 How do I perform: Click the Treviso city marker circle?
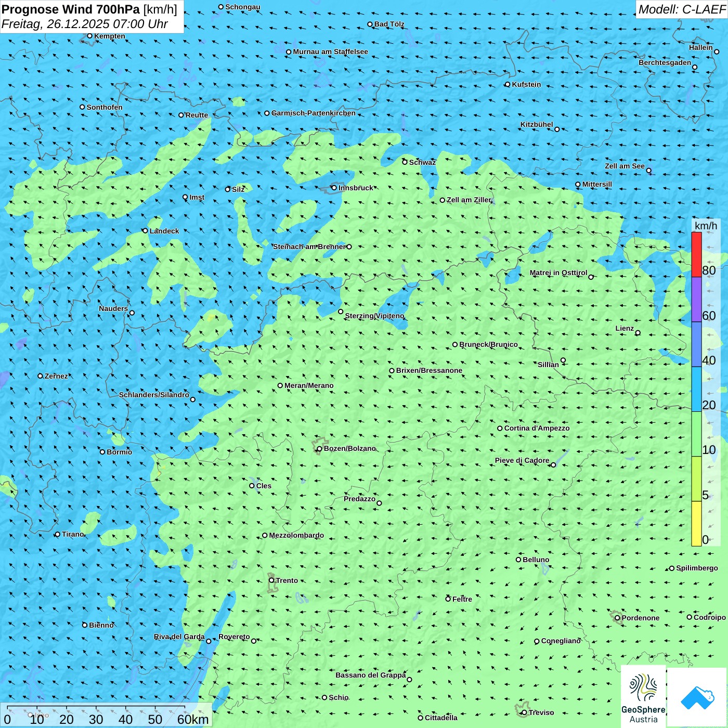click(x=524, y=713)
